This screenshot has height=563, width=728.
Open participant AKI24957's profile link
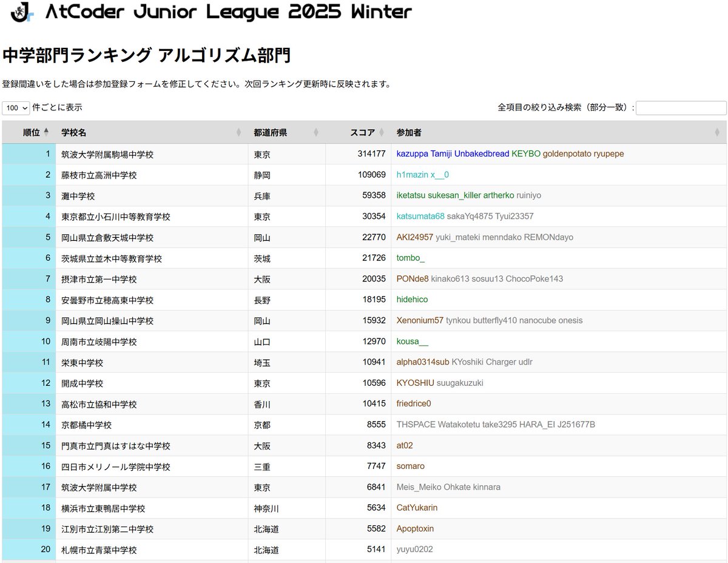tap(415, 237)
